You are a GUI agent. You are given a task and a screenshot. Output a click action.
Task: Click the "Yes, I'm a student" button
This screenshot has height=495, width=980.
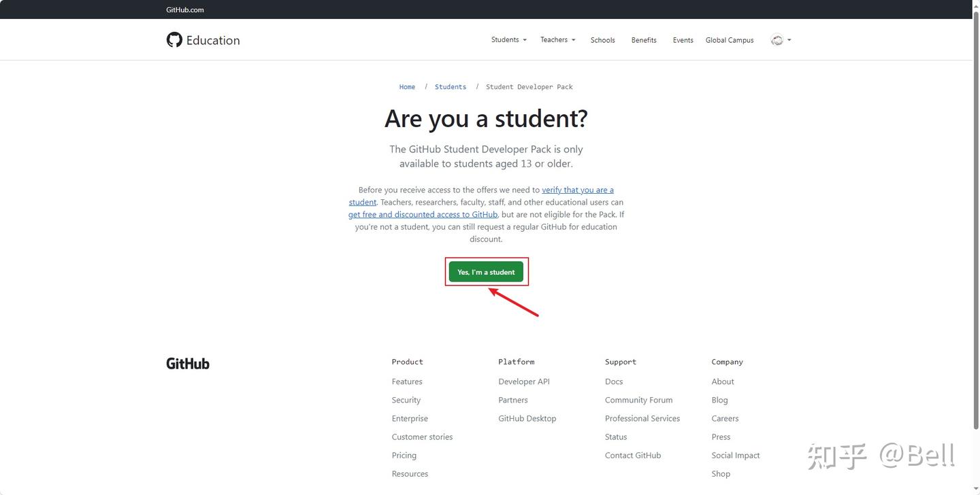point(486,272)
